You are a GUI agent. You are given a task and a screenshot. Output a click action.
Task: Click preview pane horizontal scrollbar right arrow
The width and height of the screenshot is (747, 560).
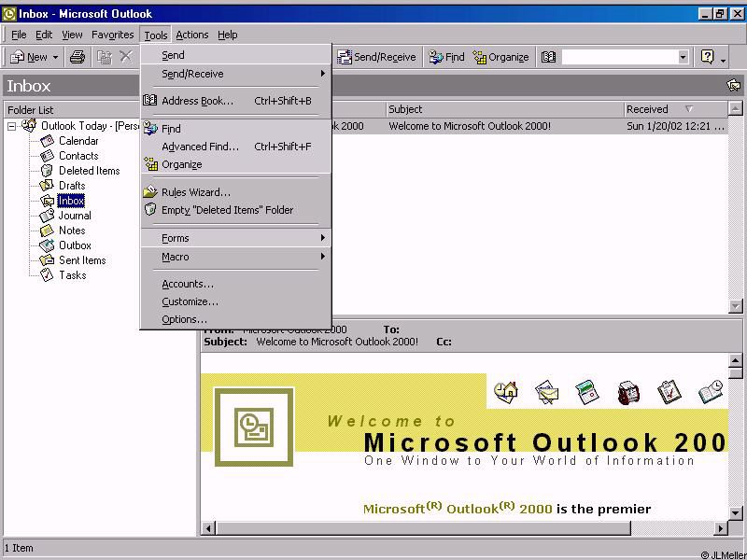[720, 527]
